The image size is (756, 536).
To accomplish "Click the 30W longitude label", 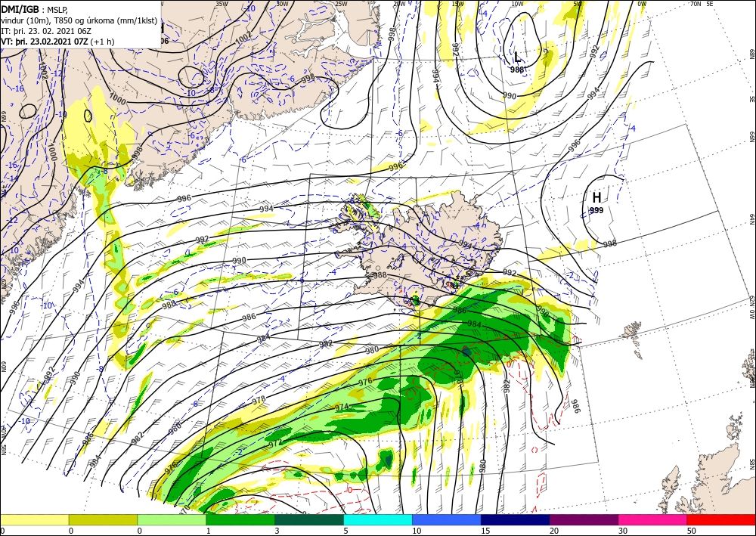I will [x=283, y=3].
